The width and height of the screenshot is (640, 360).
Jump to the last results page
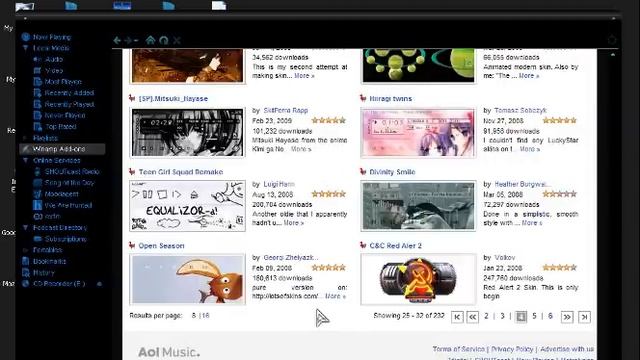(584, 317)
